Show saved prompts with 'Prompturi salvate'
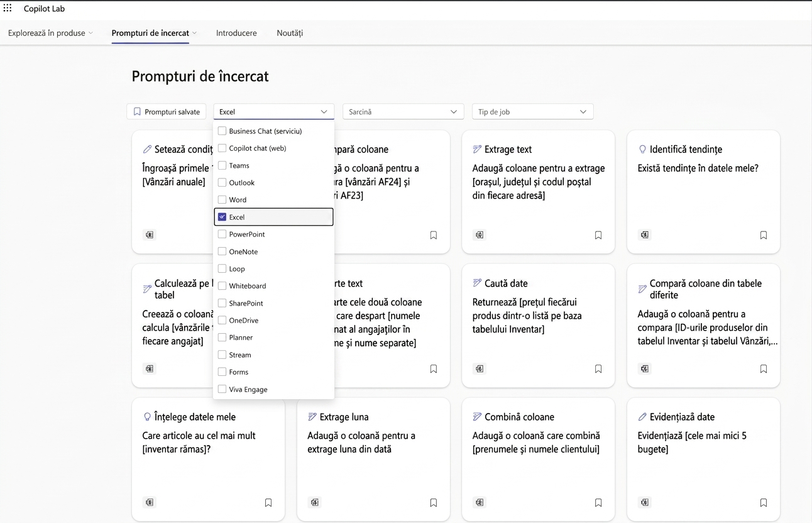 [167, 112]
